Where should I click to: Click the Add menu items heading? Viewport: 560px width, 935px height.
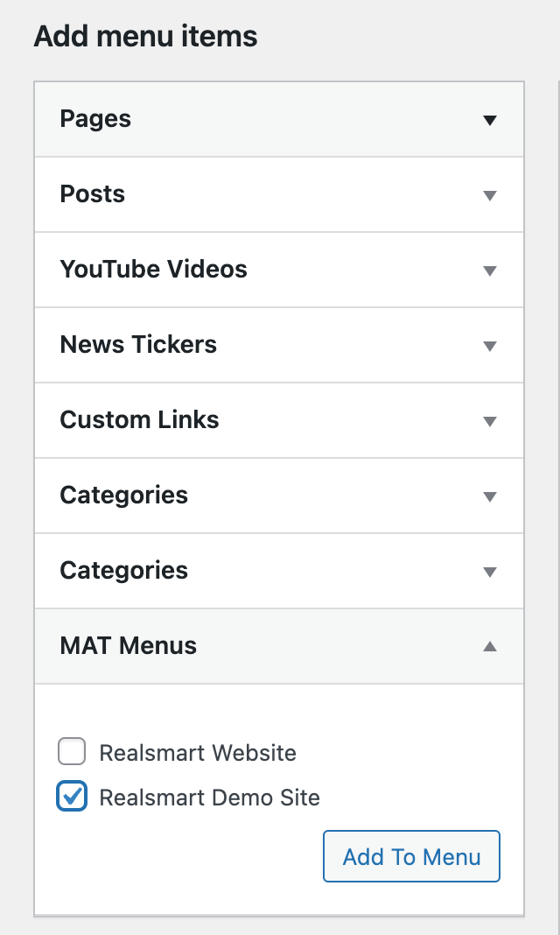tap(145, 37)
